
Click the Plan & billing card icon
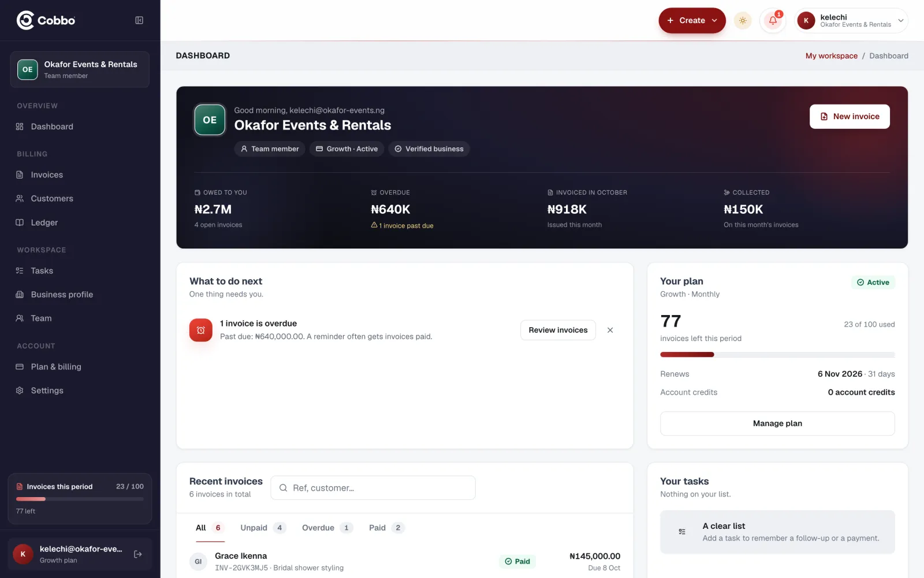click(20, 366)
